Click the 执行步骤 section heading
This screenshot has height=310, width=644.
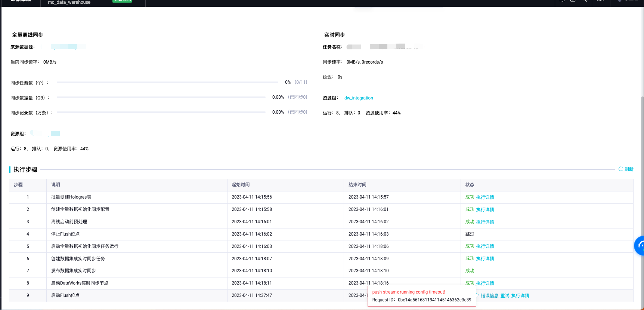click(x=25, y=169)
